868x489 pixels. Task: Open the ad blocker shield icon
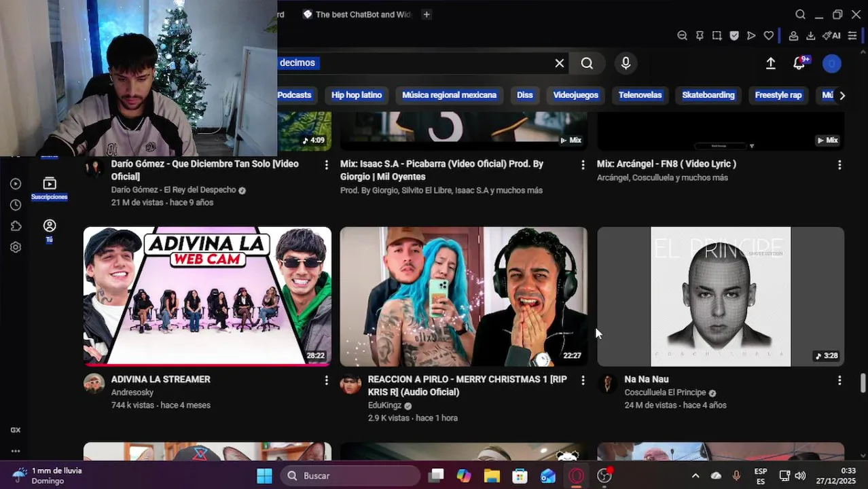pos(734,36)
